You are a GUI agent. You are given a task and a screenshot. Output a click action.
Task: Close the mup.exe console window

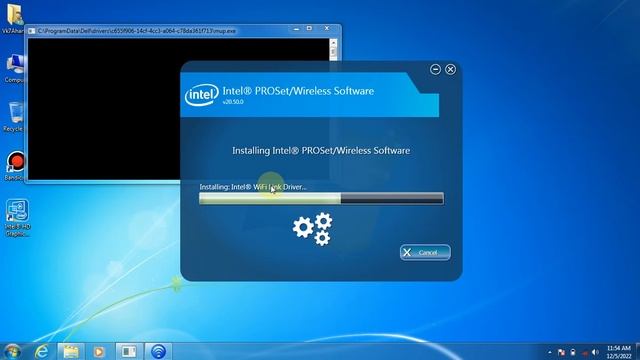[327, 29]
